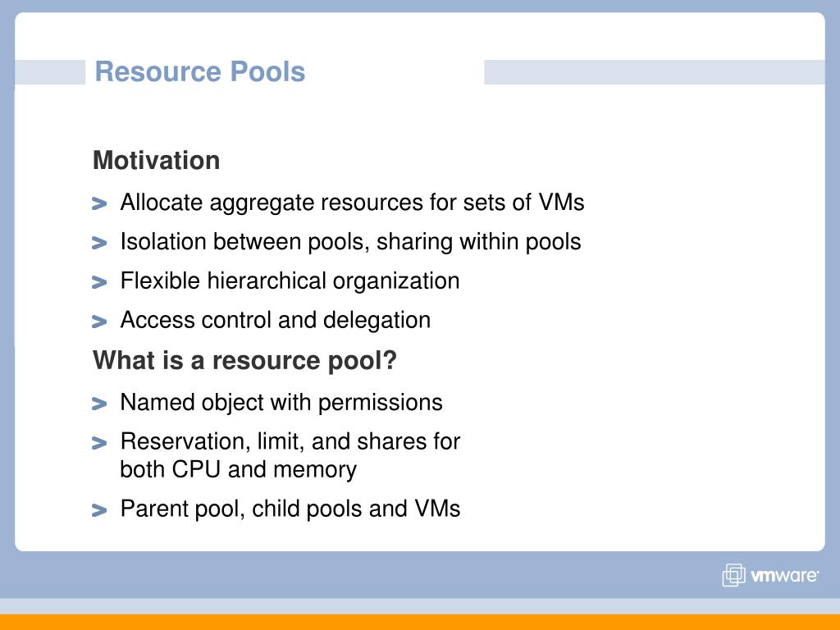This screenshot has height=630, width=840.
Task: Click arrow bullet beside Flexible hierarchical organization
Action: (99, 282)
